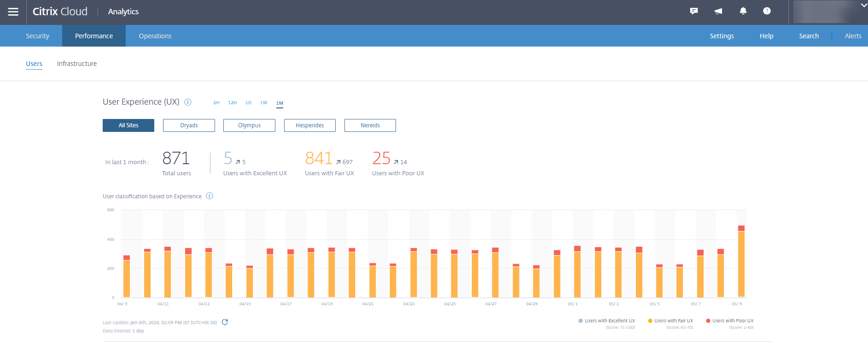Viewport: 868px width, 350px height.
Task: Click the megaphone announcements icon
Action: tap(718, 11)
